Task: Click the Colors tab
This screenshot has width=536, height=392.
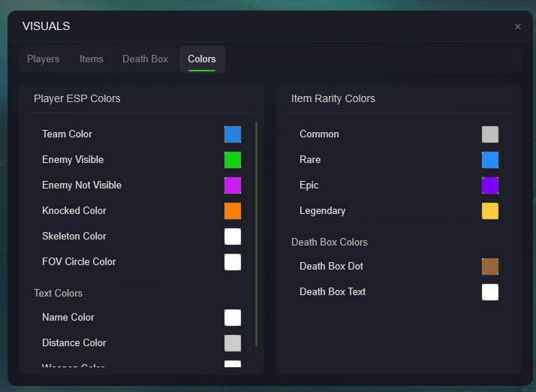Action: tap(202, 59)
